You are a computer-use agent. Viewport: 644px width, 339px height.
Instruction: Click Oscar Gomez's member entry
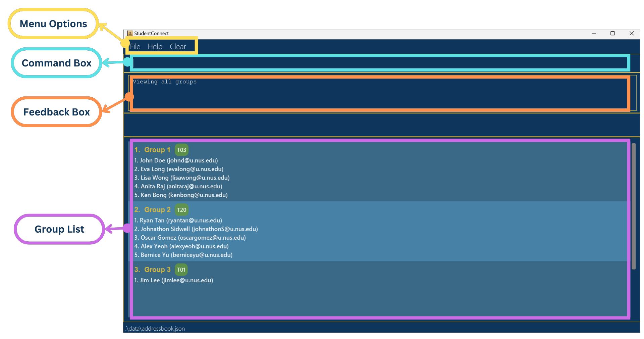pyautogui.click(x=190, y=238)
